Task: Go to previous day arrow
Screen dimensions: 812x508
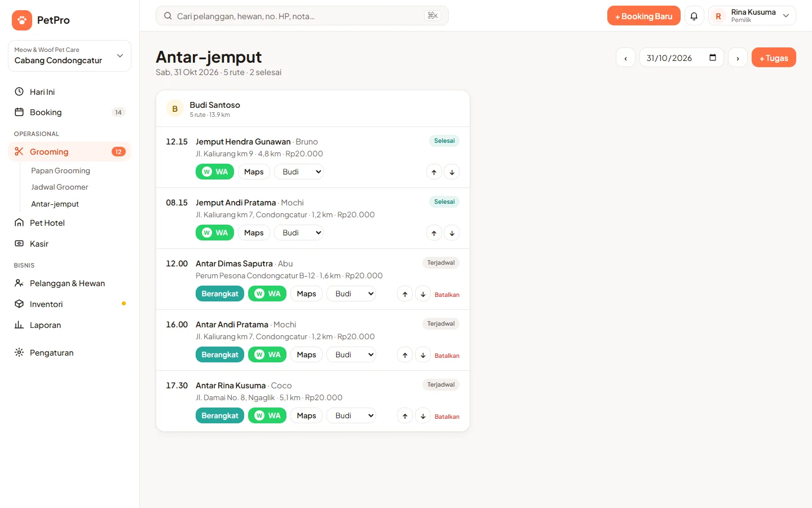Action: tap(625, 58)
